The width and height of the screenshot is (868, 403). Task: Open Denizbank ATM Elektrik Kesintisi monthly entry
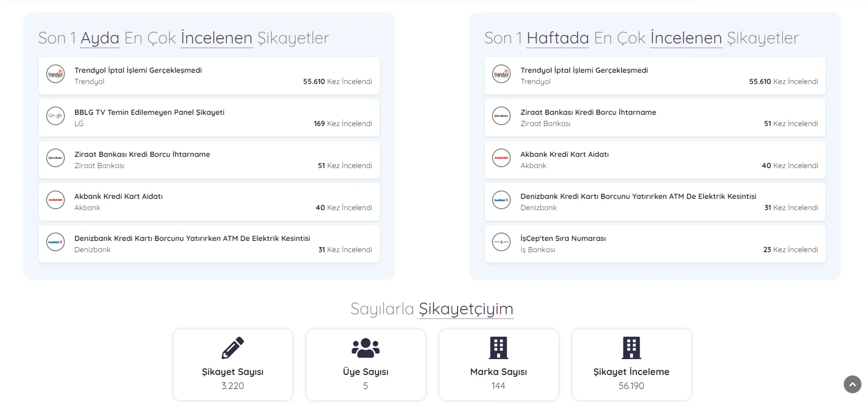pyautogui.click(x=209, y=244)
